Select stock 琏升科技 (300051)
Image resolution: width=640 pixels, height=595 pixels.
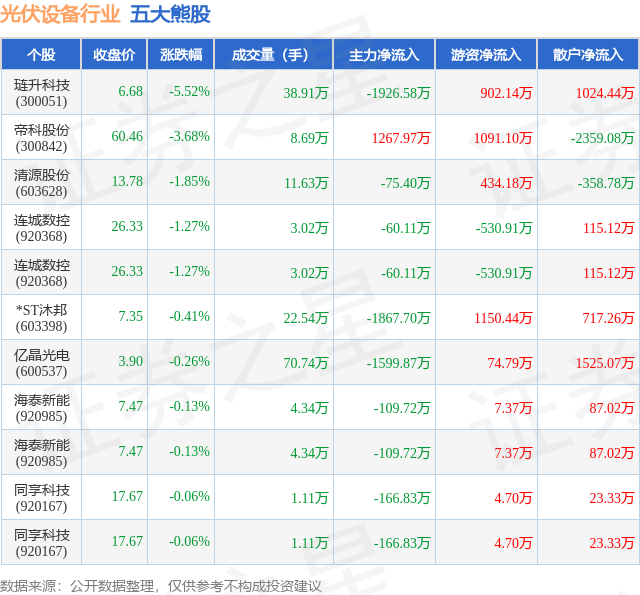[41, 93]
